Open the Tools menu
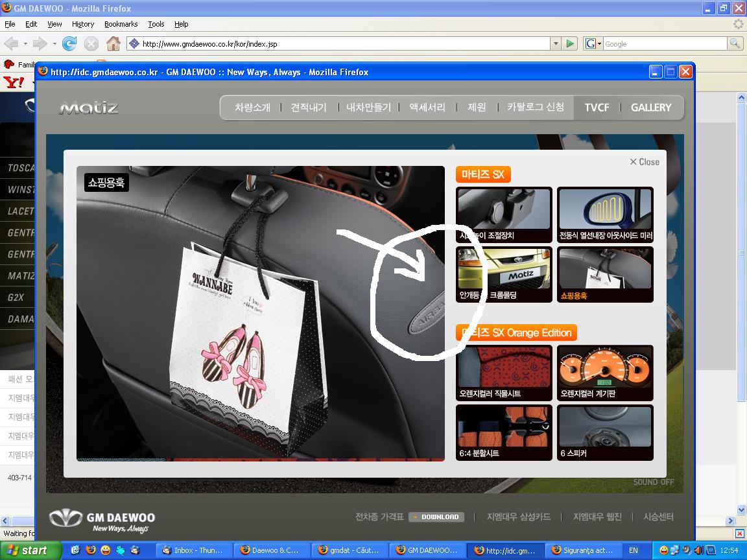 point(156,24)
